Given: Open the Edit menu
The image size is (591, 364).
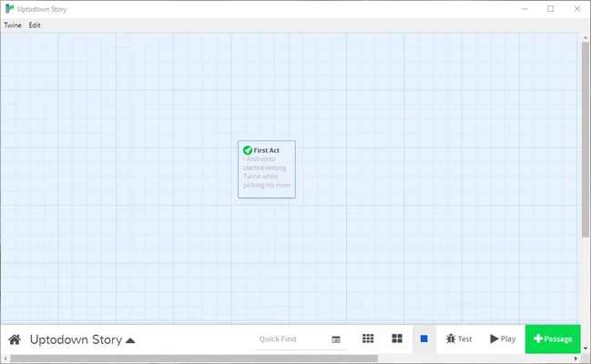Looking at the screenshot, I should (x=35, y=25).
